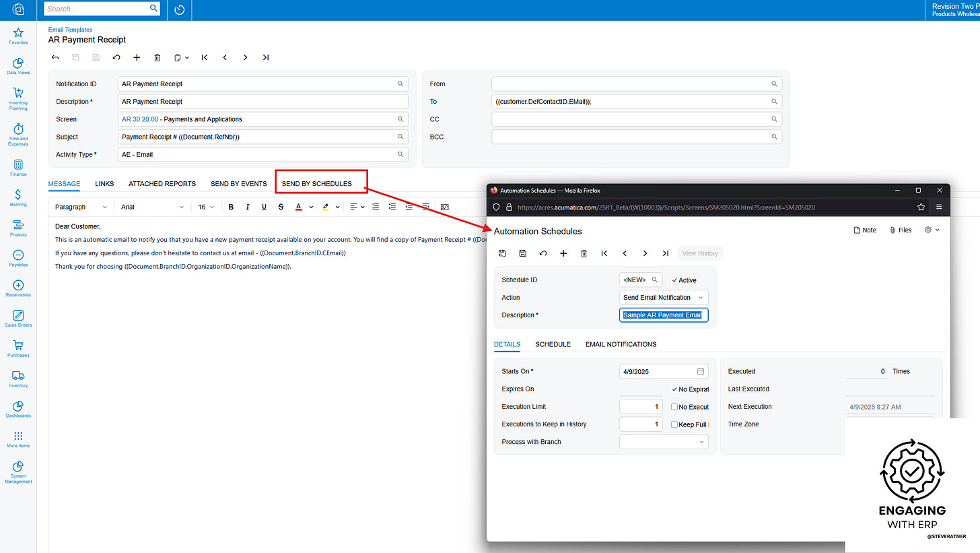Image resolution: width=980 pixels, height=553 pixels.
Task: Switch to the SEND BY SCHEDULES tab
Action: pyautogui.click(x=317, y=183)
